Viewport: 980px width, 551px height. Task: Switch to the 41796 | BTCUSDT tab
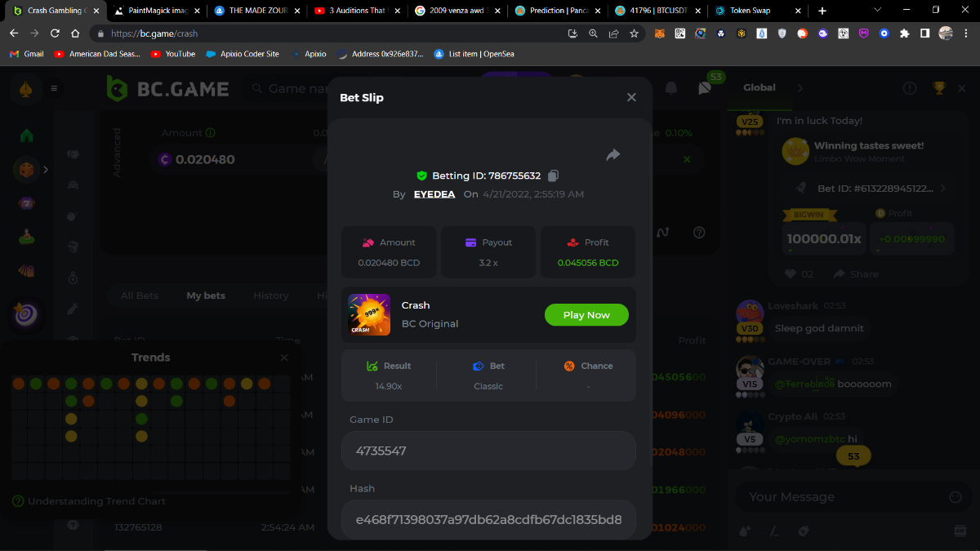[652, 11]
